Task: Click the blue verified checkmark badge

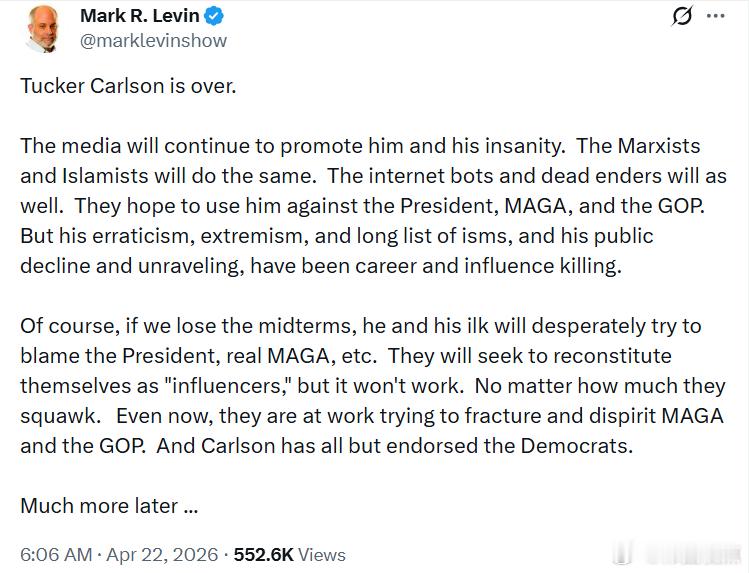Action: pos(214,16)
